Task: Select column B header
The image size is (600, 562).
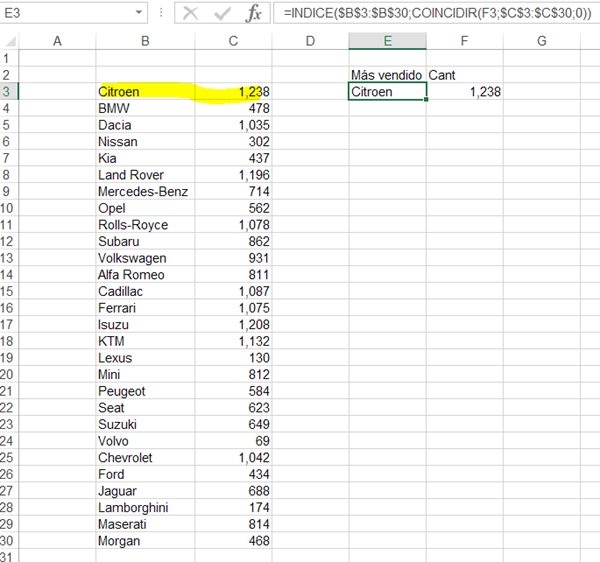Action: click(x=145, y=41)
